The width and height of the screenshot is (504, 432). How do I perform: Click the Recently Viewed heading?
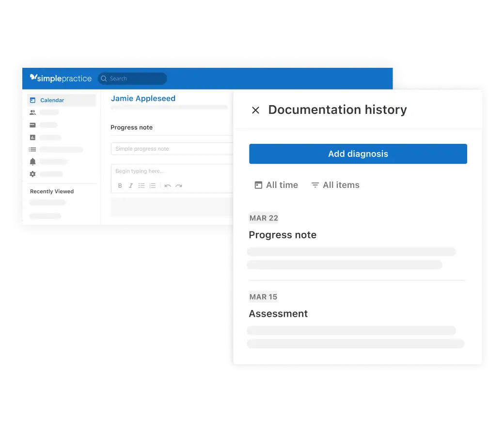click(52, 191)
